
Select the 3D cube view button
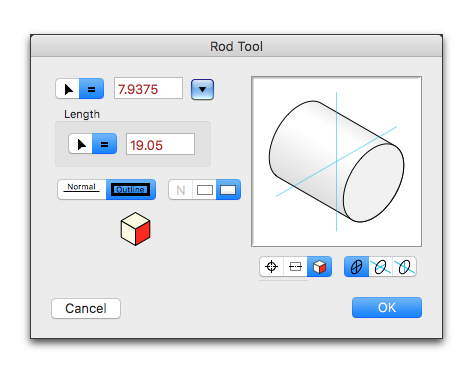tap(319, 267)
